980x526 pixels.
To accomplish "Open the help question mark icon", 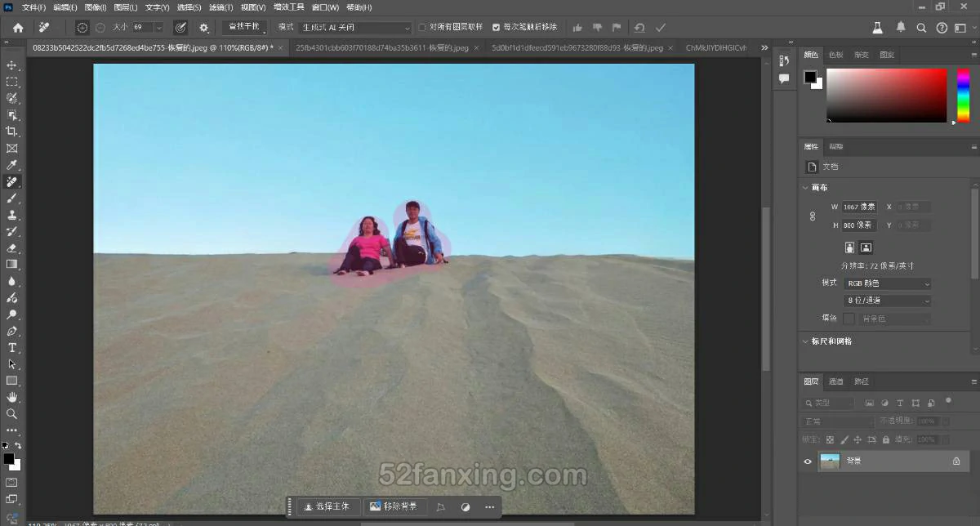I will (942, 28).
